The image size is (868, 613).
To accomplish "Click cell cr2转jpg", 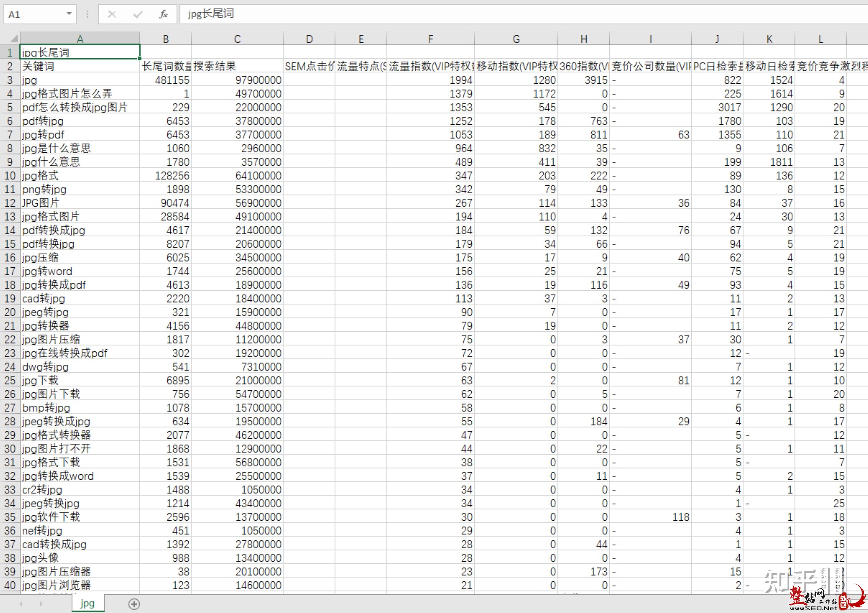I will (x=80, y=489).
